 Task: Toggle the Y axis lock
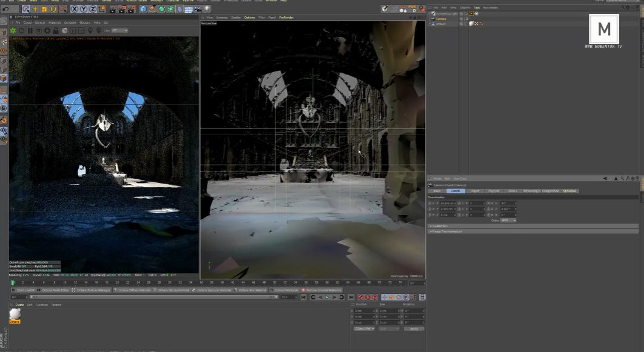83,9
